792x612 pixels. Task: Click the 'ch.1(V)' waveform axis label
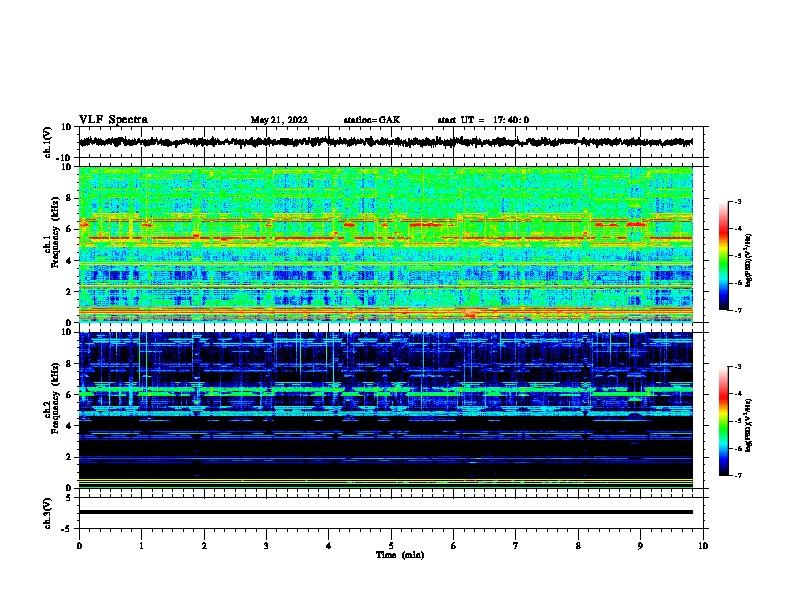point(48,142)
